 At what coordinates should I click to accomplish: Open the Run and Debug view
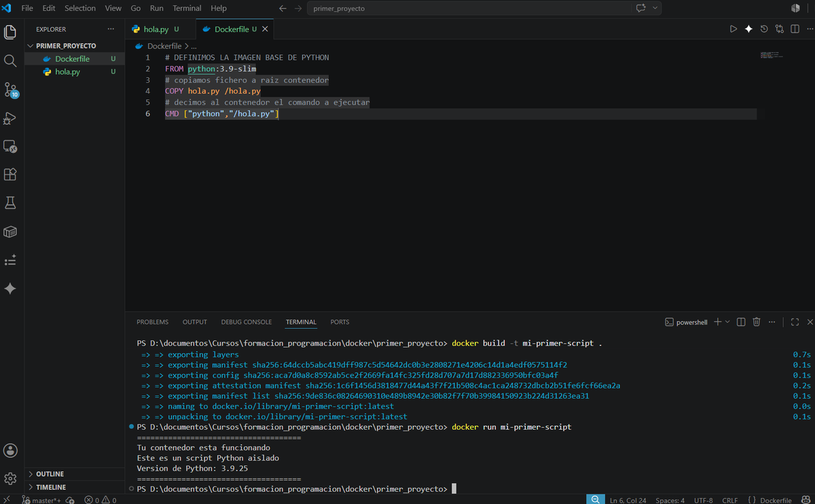click(10, 118)
